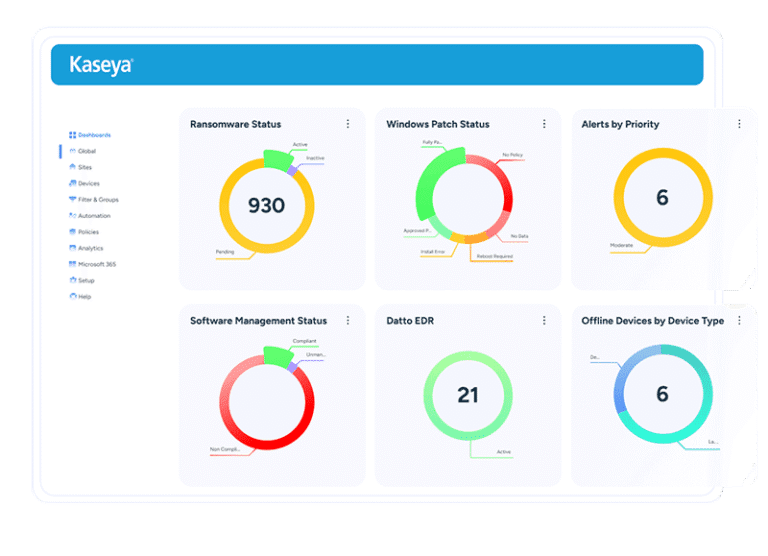Open Software Management Status options menu
The height and width of the screenshot is (556, 768).
click(348, 320)
